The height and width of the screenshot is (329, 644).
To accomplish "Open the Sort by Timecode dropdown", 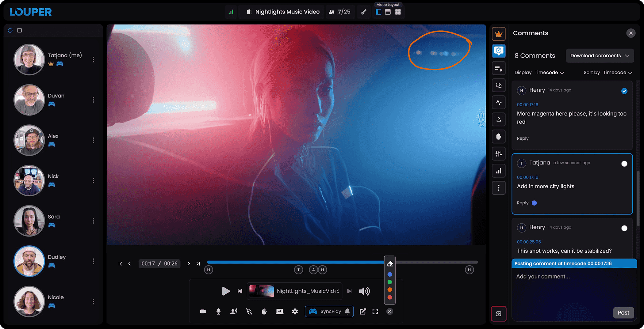I will [618, 73].
